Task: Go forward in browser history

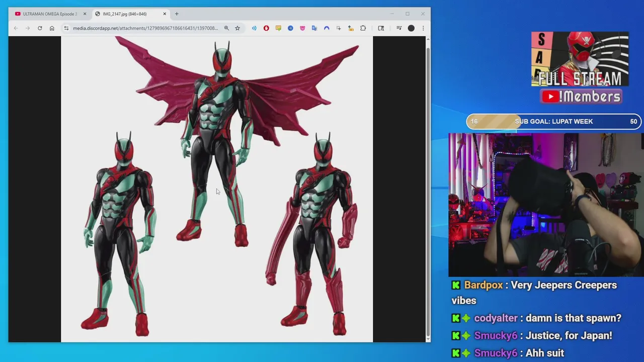Action: (28, 28)
